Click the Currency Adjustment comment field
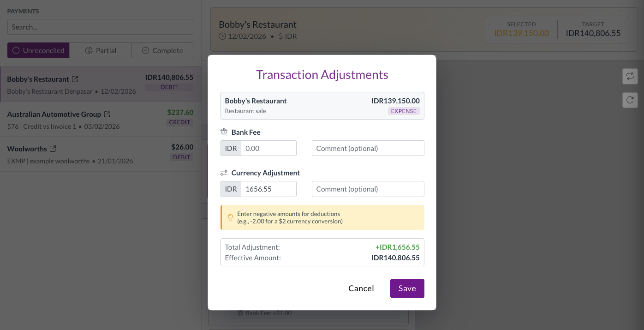This screenshot has width=644, height=330. tap(368, 189)
